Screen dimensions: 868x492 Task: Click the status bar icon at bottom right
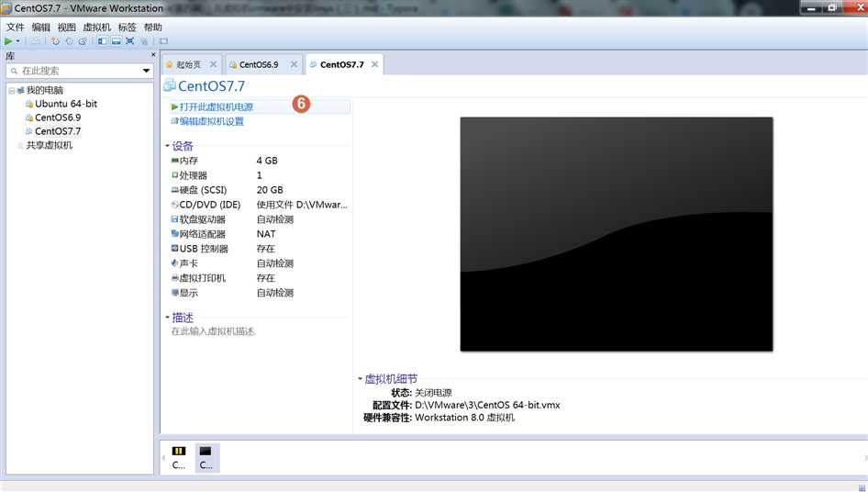(x=862, y=487)
